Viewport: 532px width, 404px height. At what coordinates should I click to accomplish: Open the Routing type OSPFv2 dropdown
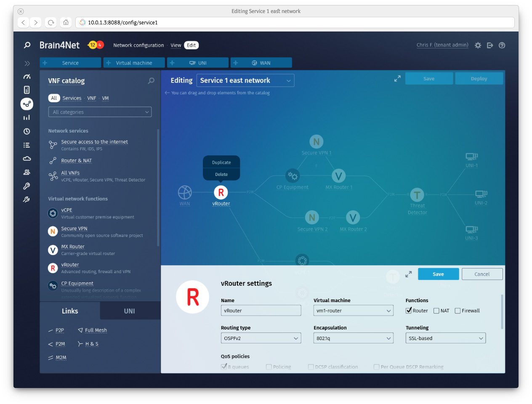click(x=261, y=338)
